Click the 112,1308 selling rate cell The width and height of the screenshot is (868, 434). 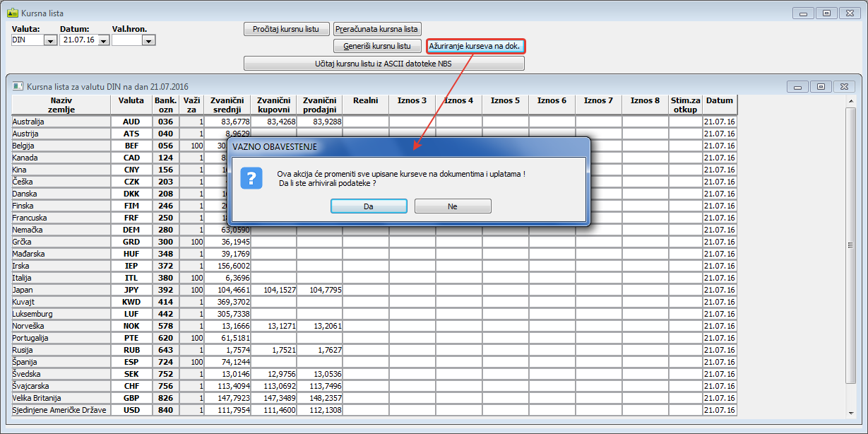click(x=319, y=410)
